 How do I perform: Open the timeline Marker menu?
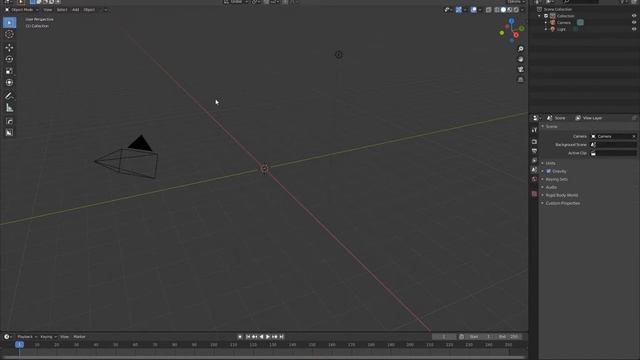click(79, 337)
